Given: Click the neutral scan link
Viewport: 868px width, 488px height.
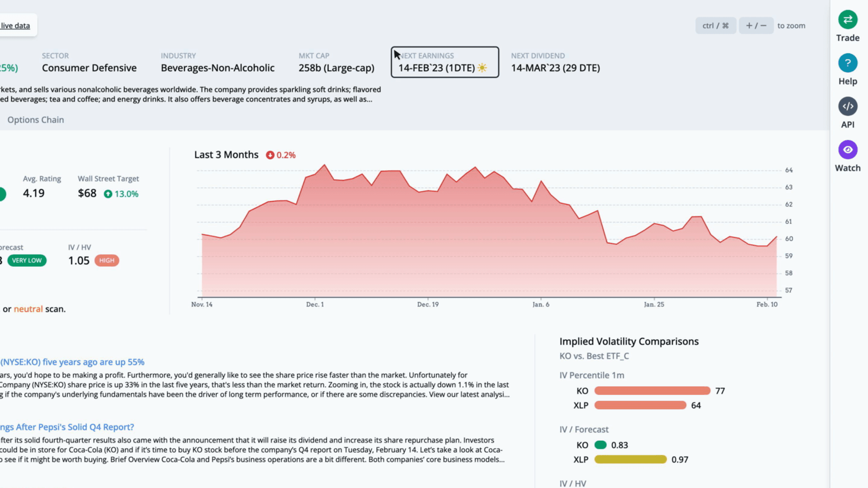Looking at the screenshot, I should tap(28, 309).
